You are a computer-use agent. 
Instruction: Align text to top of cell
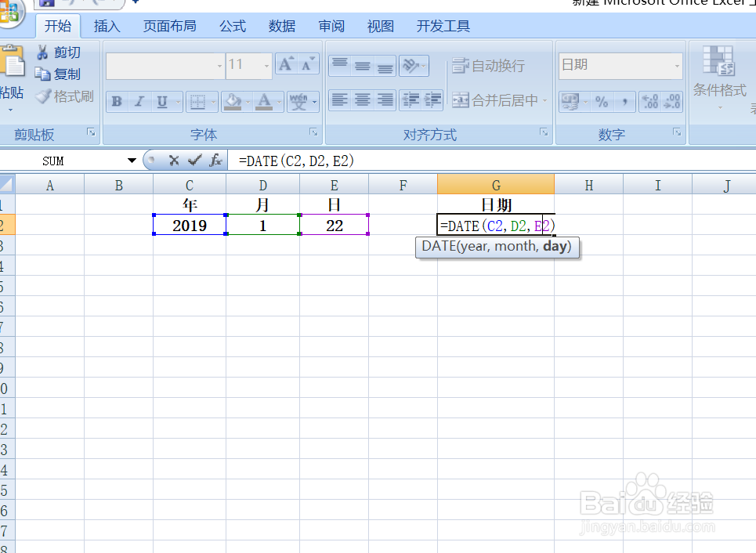pos(340,65)
